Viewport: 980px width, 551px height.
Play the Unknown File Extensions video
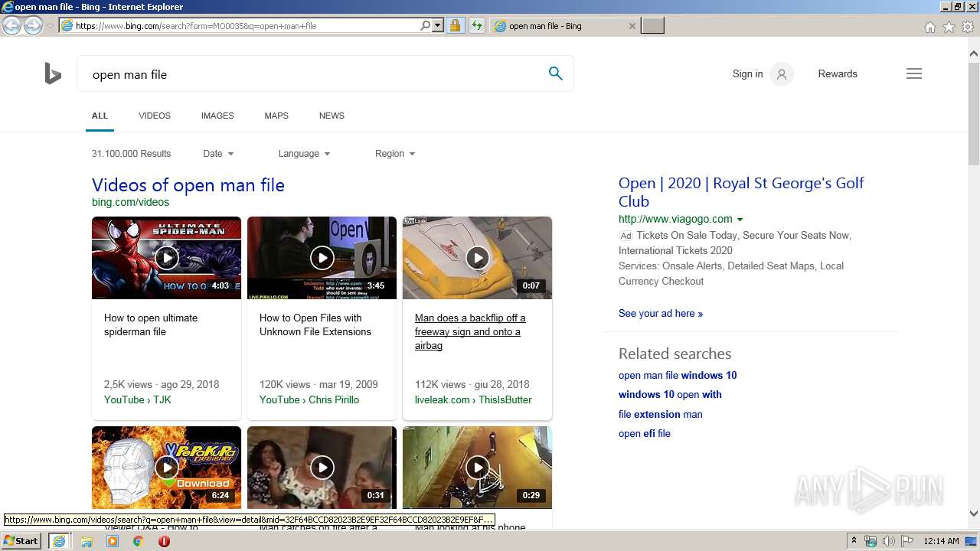322,258
